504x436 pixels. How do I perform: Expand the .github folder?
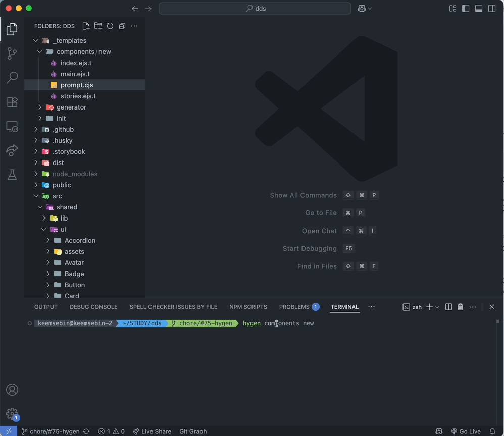click(36, 130)
